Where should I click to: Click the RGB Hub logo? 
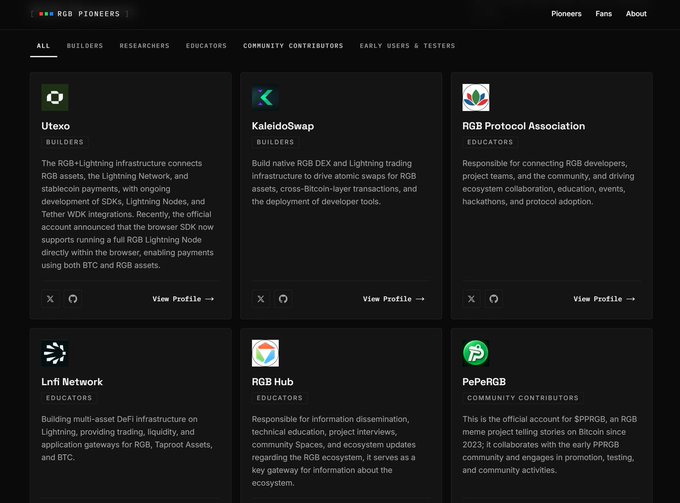coord(265,353)
